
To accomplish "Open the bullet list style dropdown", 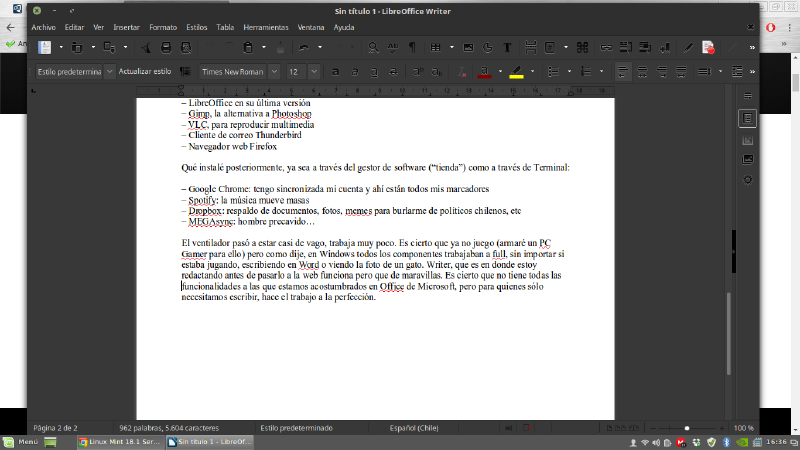I will tap(569, 72).
